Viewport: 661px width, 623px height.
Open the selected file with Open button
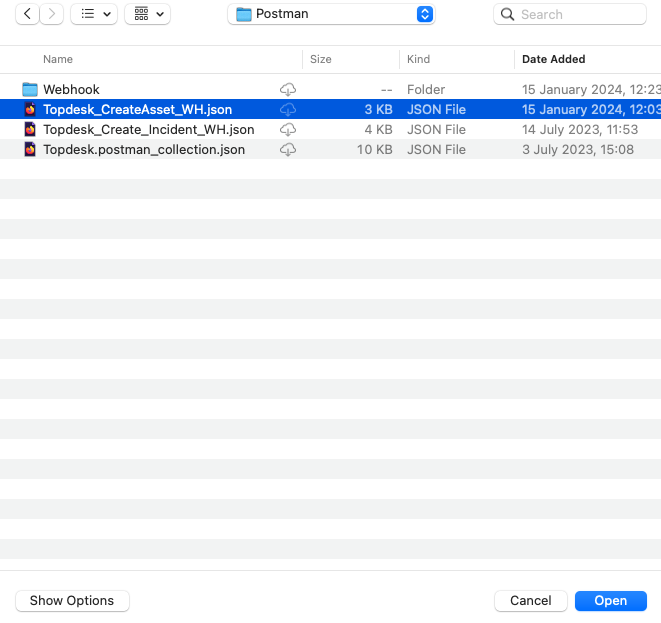610,601
